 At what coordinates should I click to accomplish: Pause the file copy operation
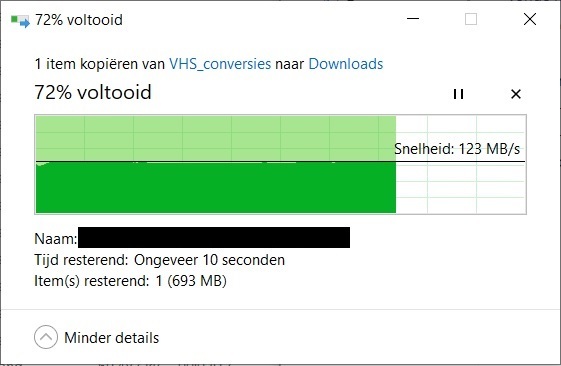[x=458, y=94]
